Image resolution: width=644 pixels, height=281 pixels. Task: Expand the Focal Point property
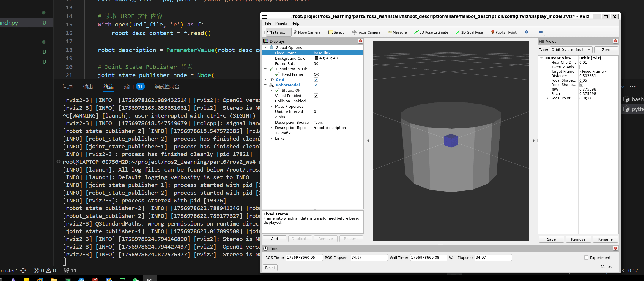[547, 98]
